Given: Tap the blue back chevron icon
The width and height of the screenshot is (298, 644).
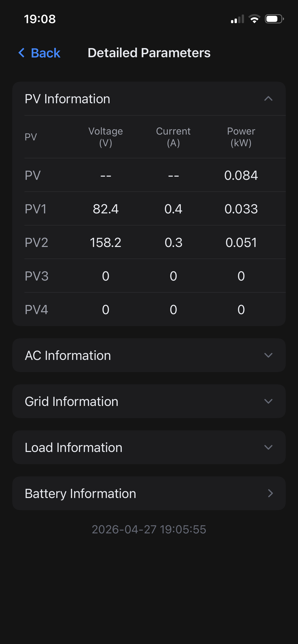Looking at the screenshot, I should coord(22,53).
